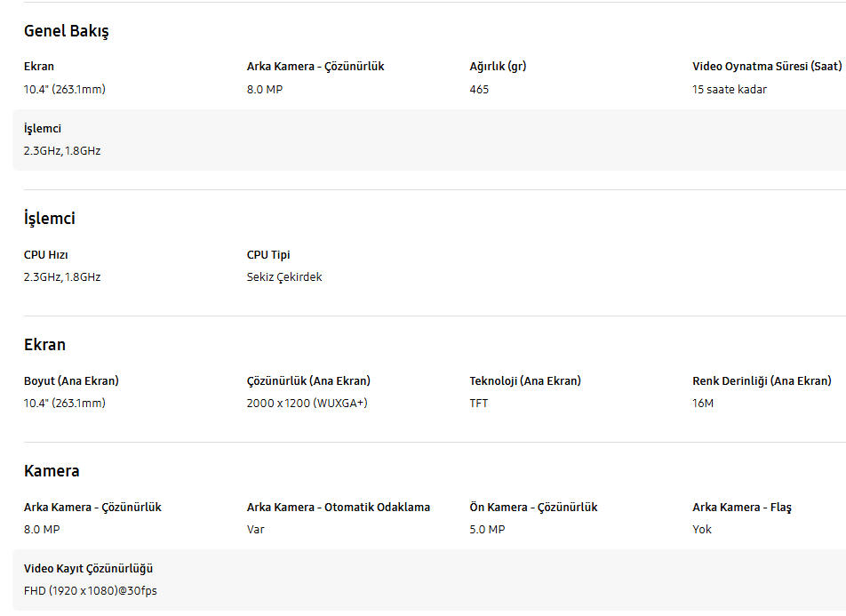The image size is (846, 616).
Task: Click the 465 weight value
Action: (x=479, y=89)
